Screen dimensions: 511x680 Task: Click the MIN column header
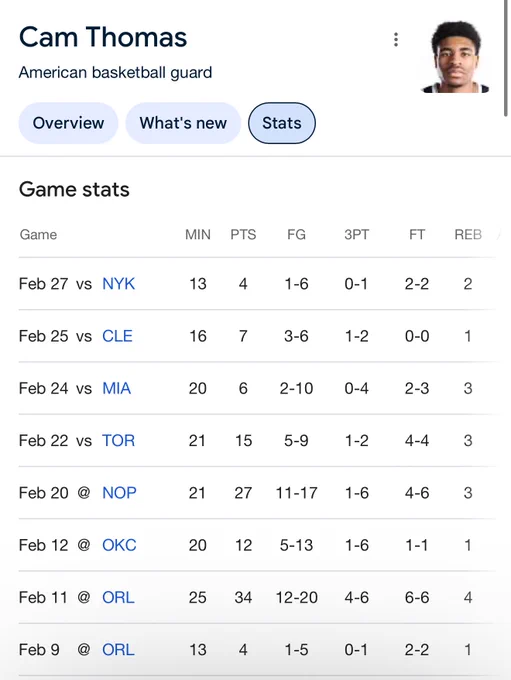point(198,235)
